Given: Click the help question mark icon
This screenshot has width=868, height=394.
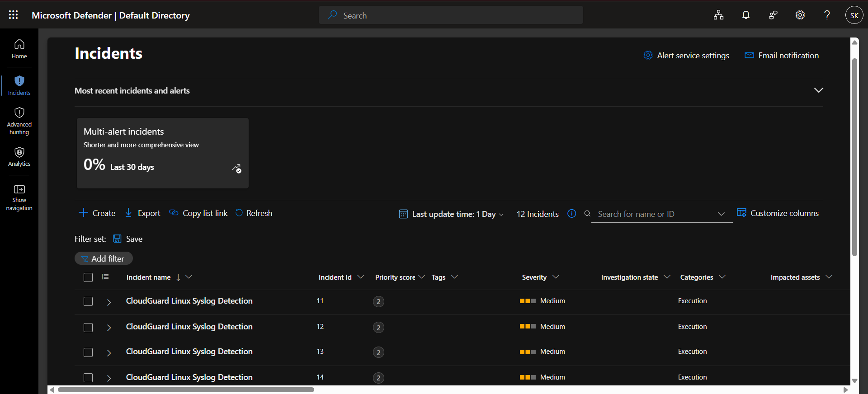Looking at the screenshot, I should (x=827, y=15).
